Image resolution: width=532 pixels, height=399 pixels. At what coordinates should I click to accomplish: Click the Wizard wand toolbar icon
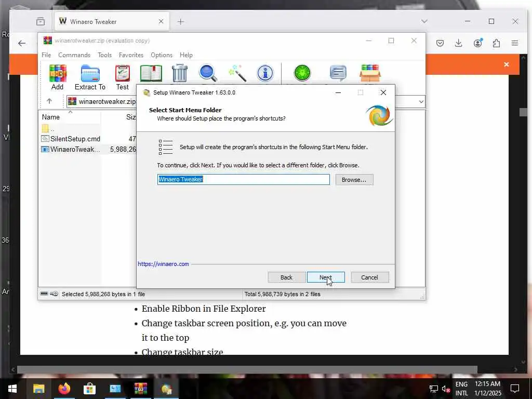coord(237,73)
